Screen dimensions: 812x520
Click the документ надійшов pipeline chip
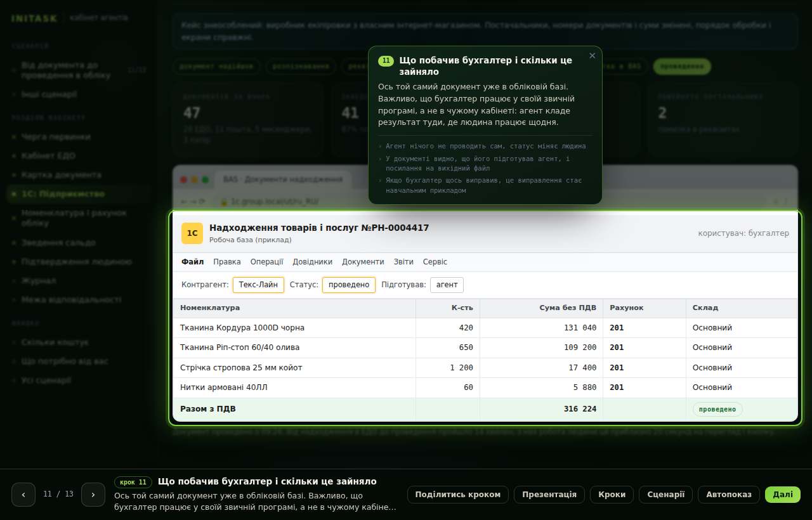216,66
